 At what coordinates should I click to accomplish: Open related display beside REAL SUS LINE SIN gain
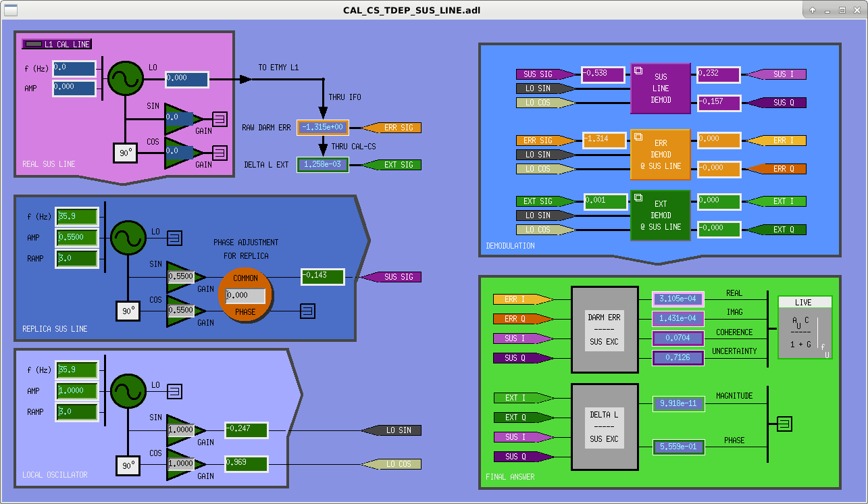pyautogui.click(x=220, y=119)
